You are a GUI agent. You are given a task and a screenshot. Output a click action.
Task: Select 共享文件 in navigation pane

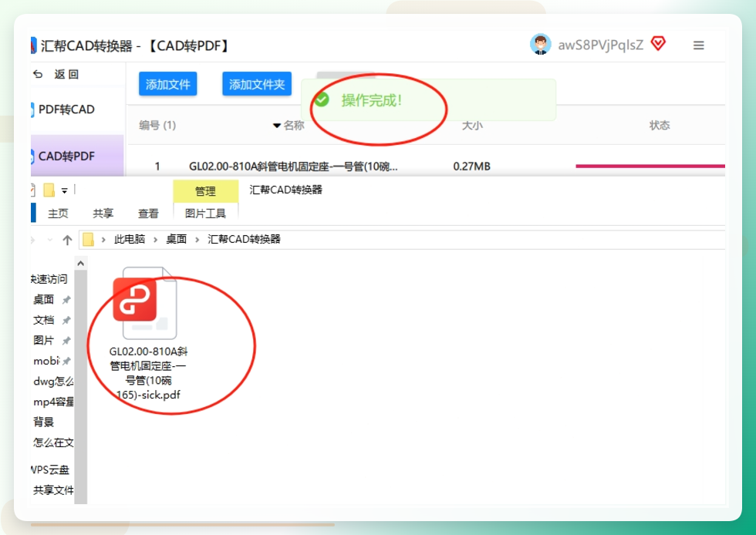(53, 490)
